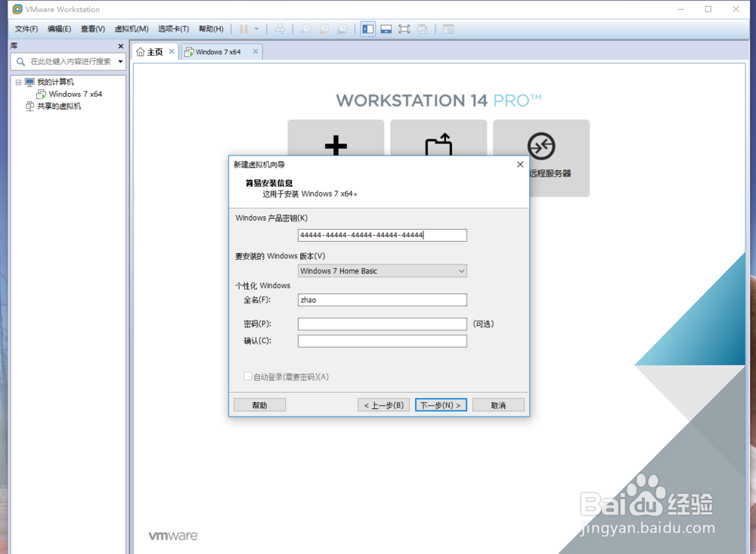Click the connect to remote server icon
Screen dimensions: 756x554
(541, 146)
